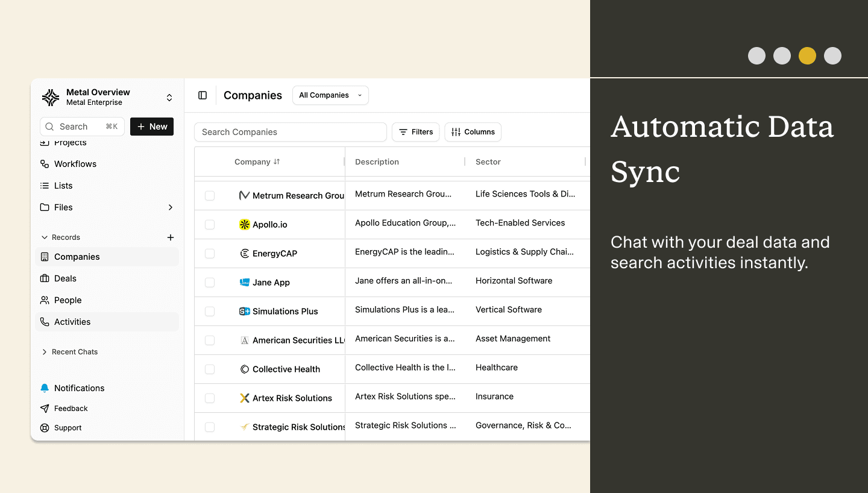Viewport: 868px width, 493px height.
Task: Check the Simulations Plus row checkbox
Action: click(x=210, y=311)
